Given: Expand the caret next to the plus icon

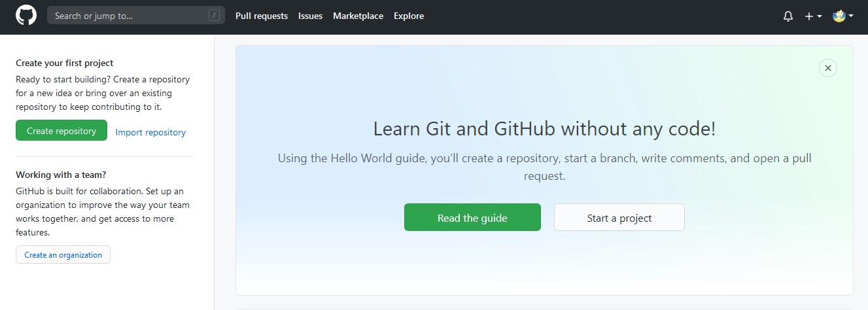Looking at the screenshot, I should [x=820, y=16].
